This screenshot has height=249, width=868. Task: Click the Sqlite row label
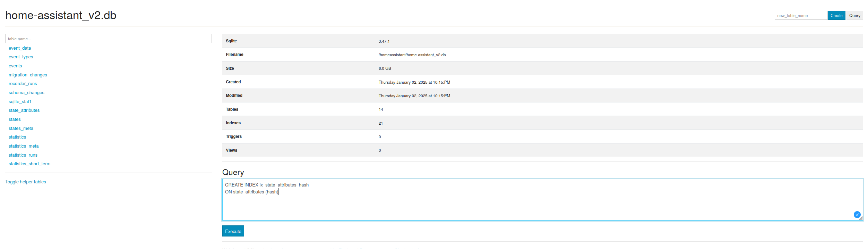pos(231,41)
